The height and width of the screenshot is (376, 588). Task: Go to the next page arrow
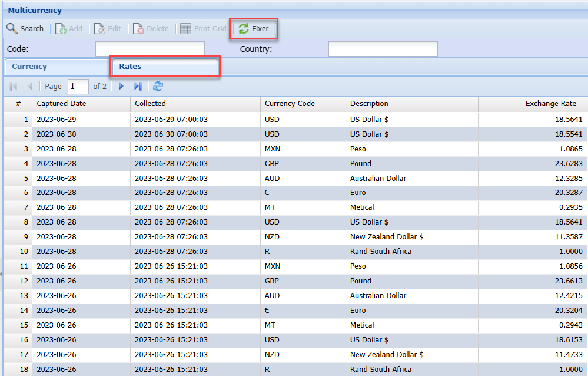(x=121, y=86)
